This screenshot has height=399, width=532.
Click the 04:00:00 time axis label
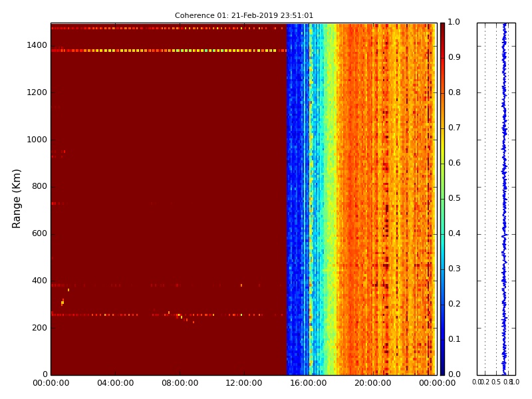[x=115, y=384]
